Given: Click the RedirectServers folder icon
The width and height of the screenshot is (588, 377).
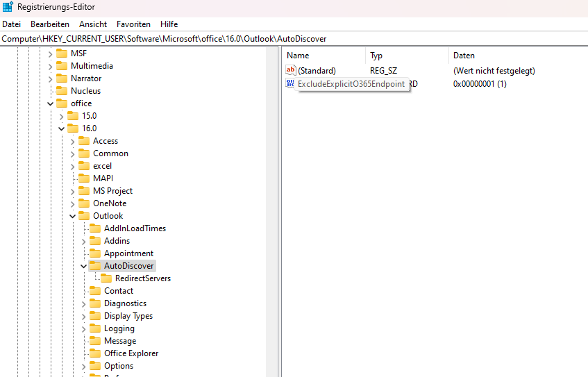Looking at the screenshot, I should pos(106,278).
